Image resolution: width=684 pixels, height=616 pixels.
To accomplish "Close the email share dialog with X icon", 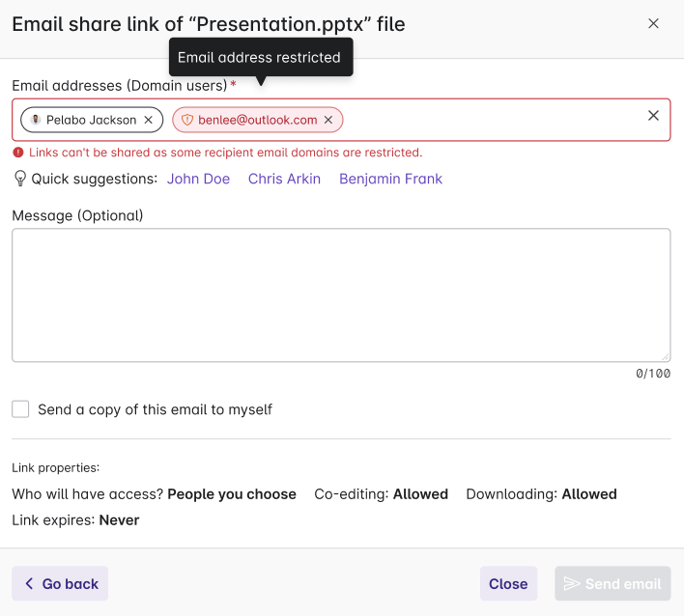I will (653, 23).
